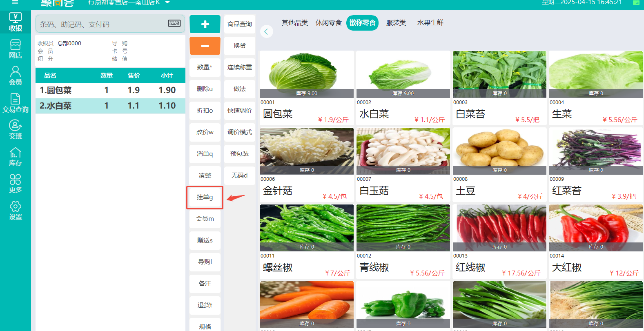Open the 交易查询 transaction query icon
This screenshot has width=644, height=331.
[16, 103]
